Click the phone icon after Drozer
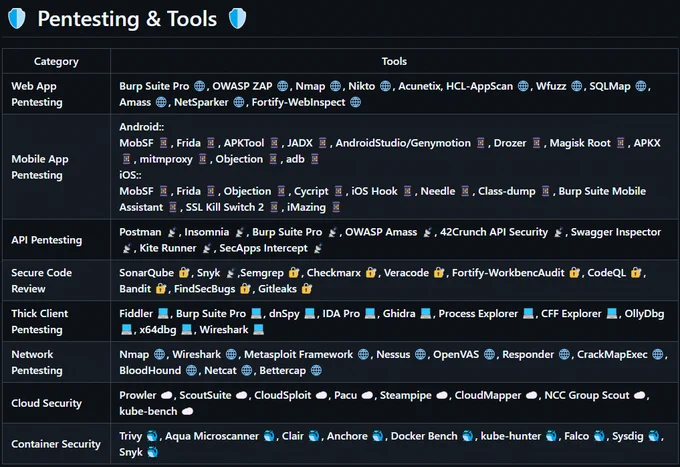 click(536, 143)
